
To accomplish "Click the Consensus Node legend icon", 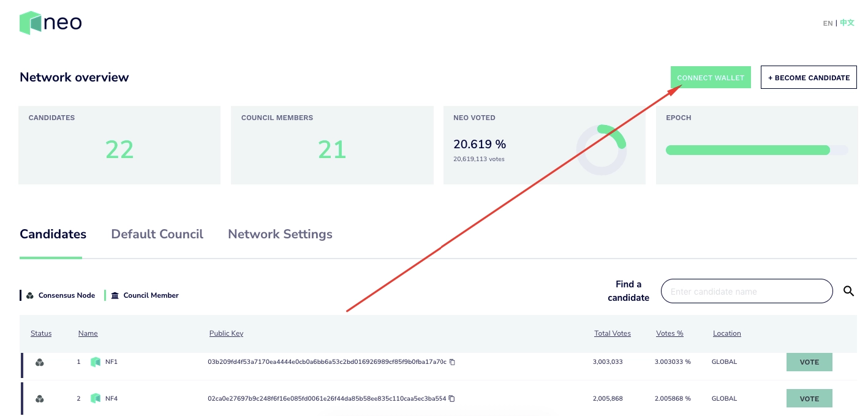I will click(29, 295).
